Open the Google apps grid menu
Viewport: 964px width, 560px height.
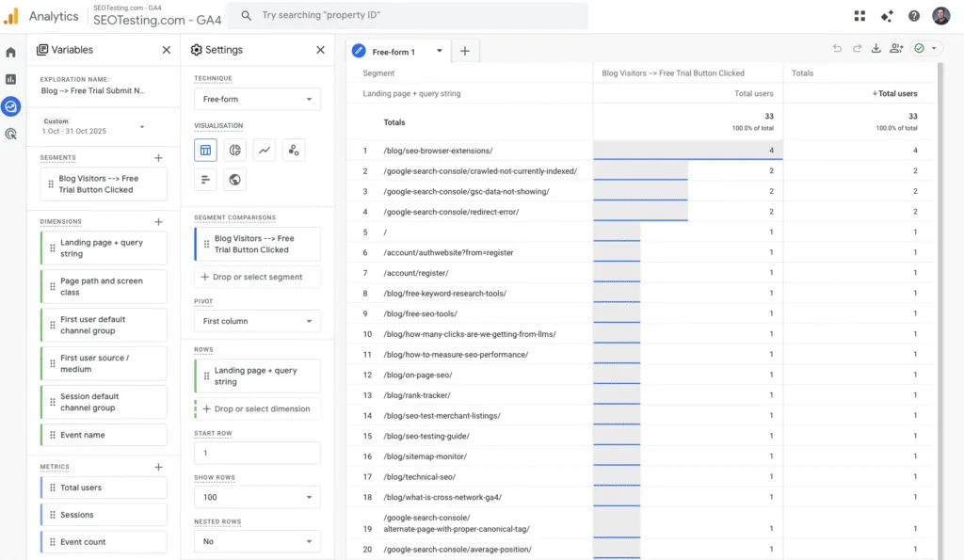[859, 15]
